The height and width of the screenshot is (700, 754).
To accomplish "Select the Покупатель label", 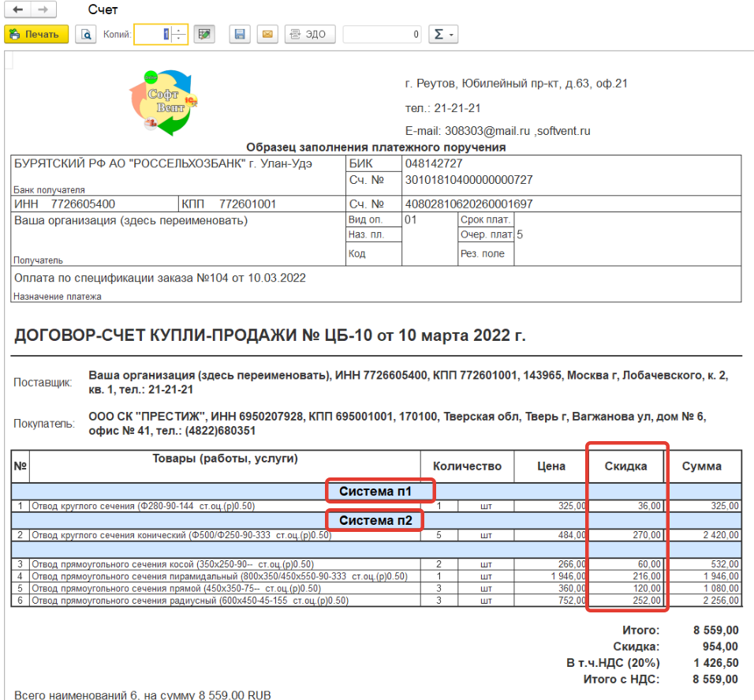I will [x=44, y=424].
